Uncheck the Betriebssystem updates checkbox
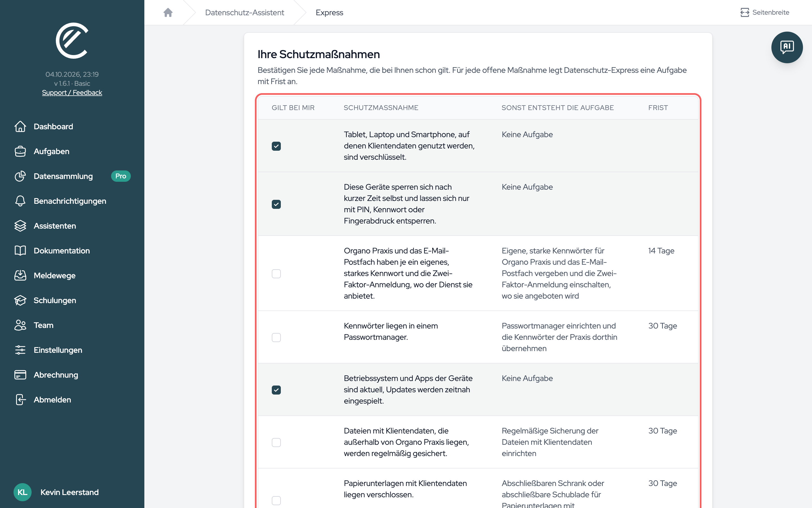This screenshot has width=812, height=508. [x=276, y=390]
